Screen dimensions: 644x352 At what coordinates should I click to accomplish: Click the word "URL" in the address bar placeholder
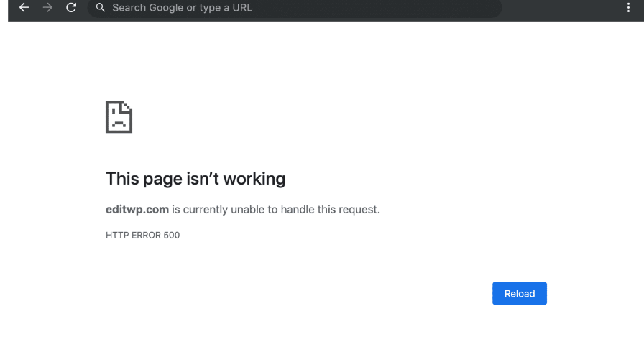[241, 8]
